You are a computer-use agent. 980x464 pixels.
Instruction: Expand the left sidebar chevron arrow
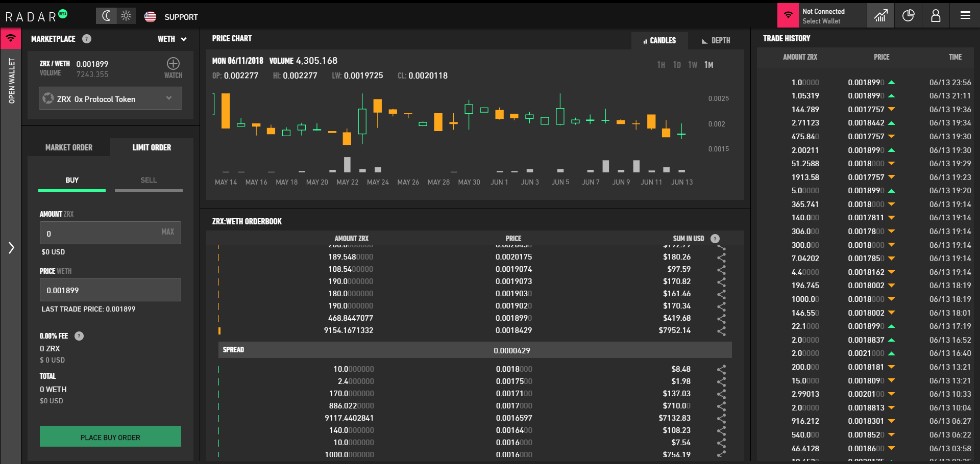coord(11,248)
